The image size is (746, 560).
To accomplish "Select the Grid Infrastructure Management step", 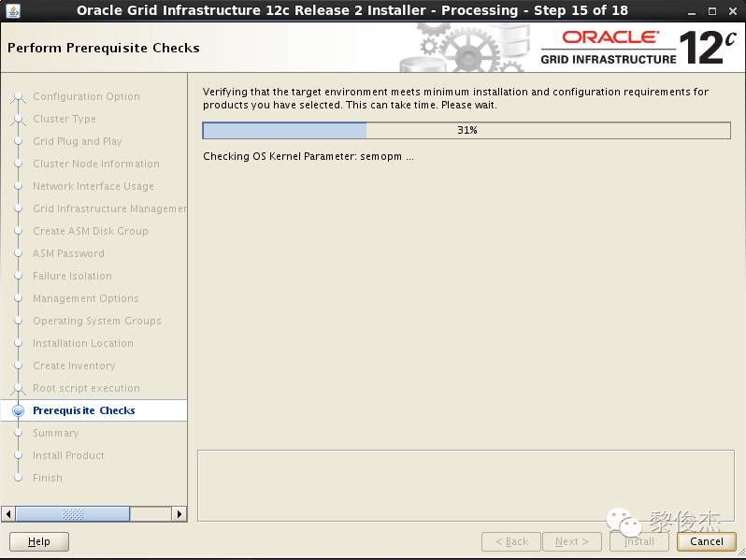I will 110,208.
